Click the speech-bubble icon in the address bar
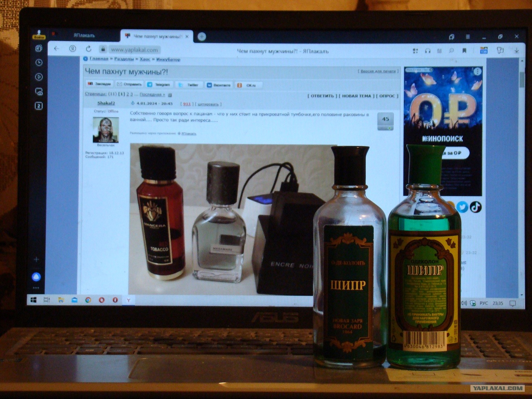Viewport: 532px width, 399px height. click(452, 51)
